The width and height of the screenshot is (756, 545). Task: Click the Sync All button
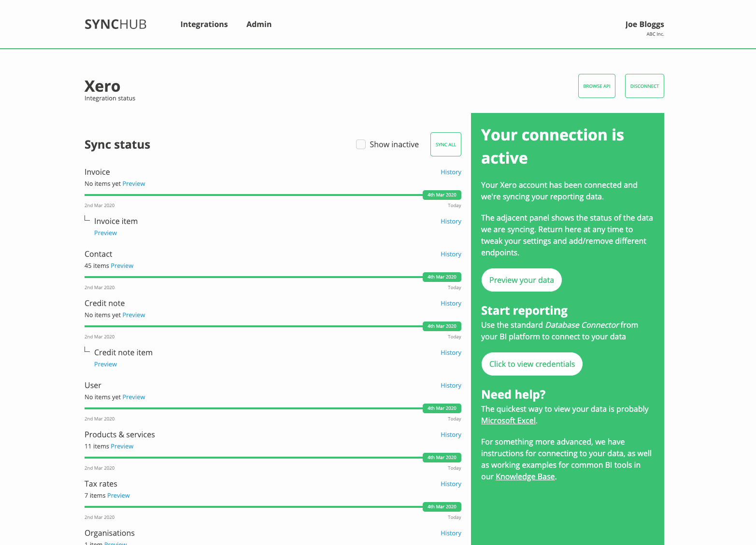pyautogui.click(x=446, y=144)
